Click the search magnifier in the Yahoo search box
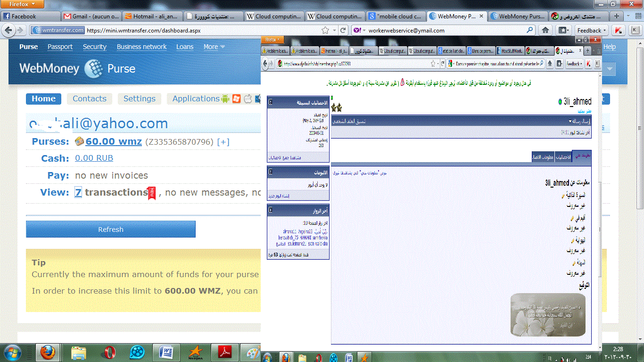 pyautogui.click(x=530, y=30)
